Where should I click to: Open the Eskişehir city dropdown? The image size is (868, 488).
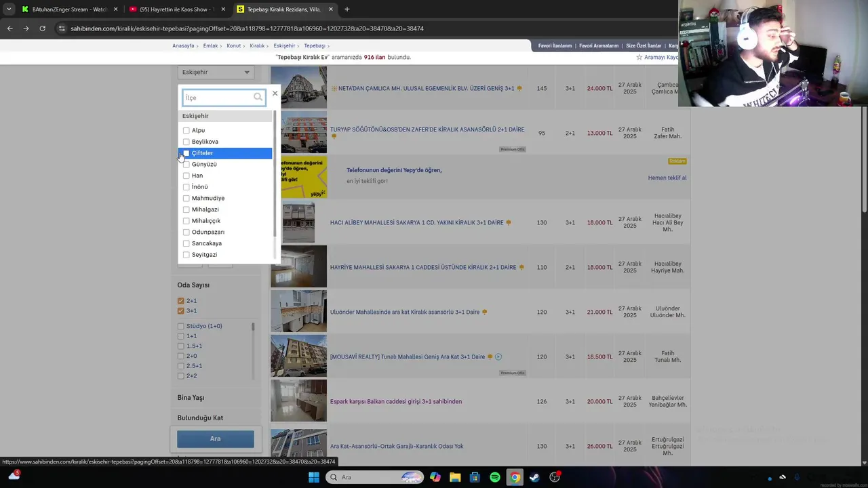tap(216, 72)
